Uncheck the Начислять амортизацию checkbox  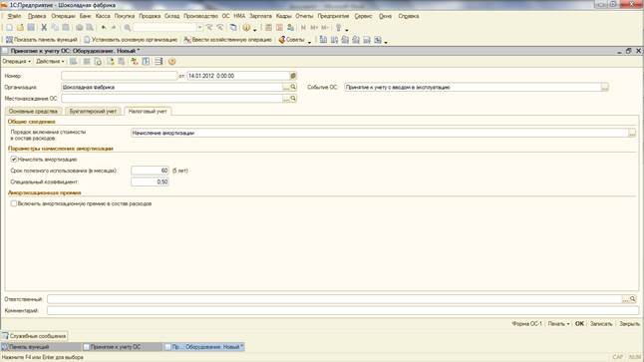(x=14, y=159)
